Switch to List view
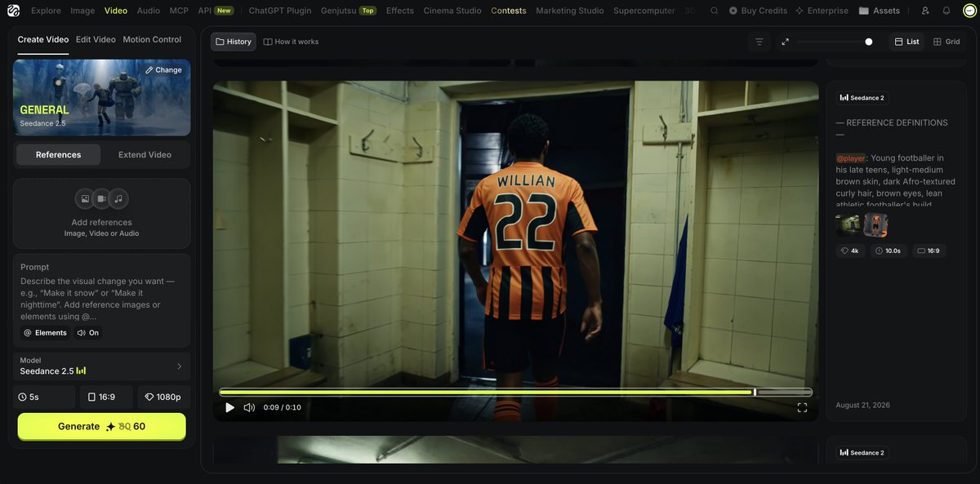This screenshot has height=484, width=980. 906,42
